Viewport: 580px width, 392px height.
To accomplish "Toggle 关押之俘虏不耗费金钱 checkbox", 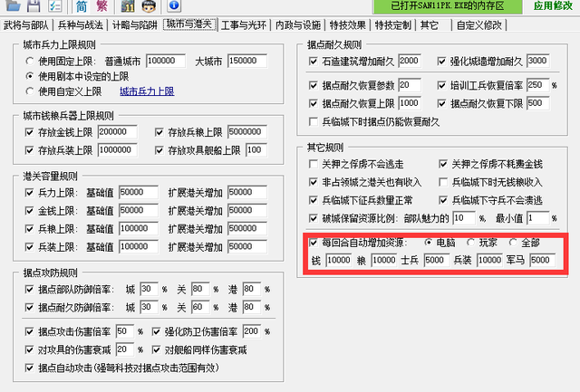I will tap(443, 164).
